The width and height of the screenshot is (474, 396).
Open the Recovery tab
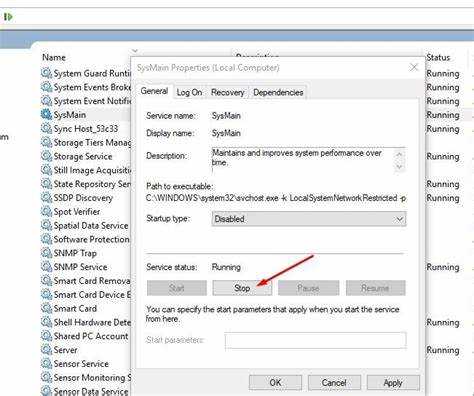tap(227, 92)
